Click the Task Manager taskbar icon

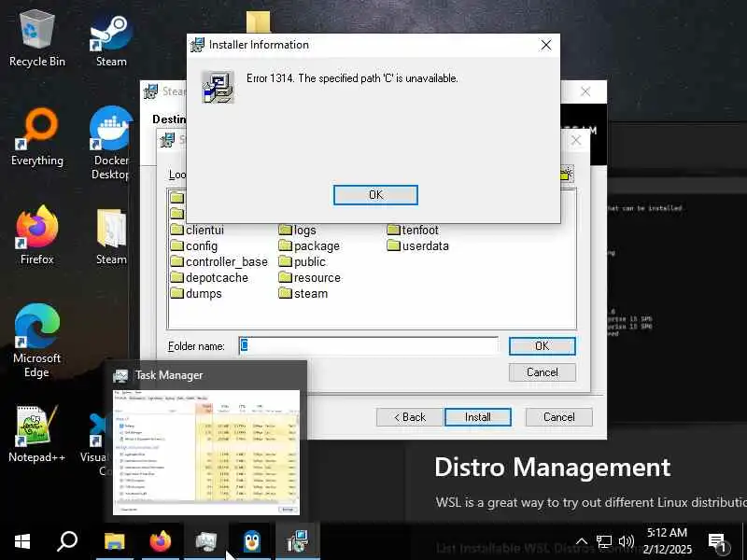tap(205, 541)
